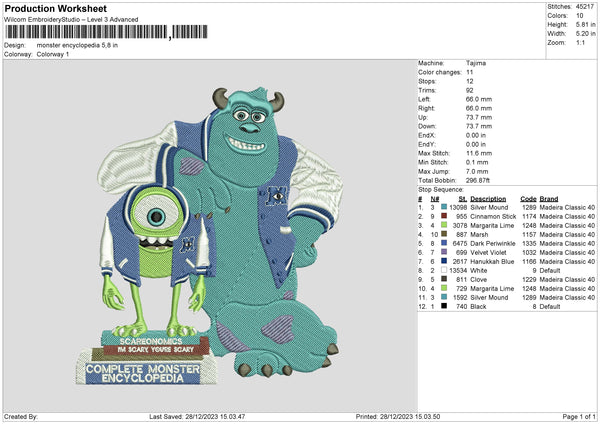Click the 'Printed: 28/12/2023 15.03.50' text
The height and width of the screenshot is (424, 600).
[x=398, y=416]
